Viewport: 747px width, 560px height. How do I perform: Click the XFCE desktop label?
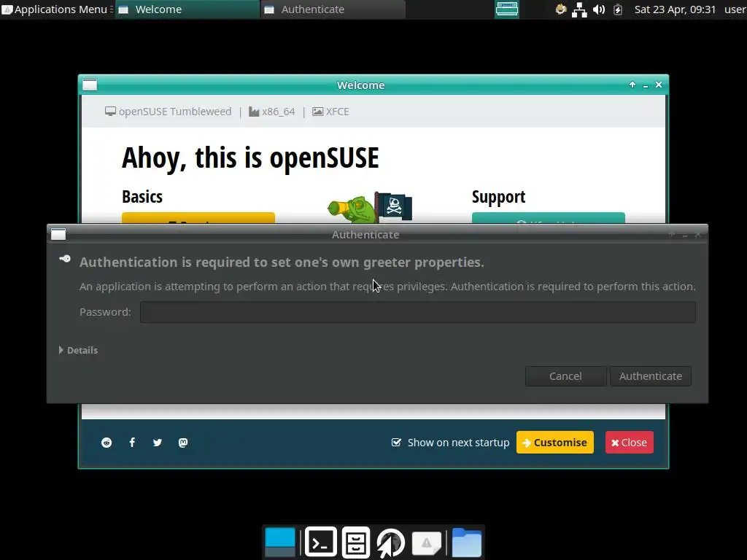pos(330,112)
